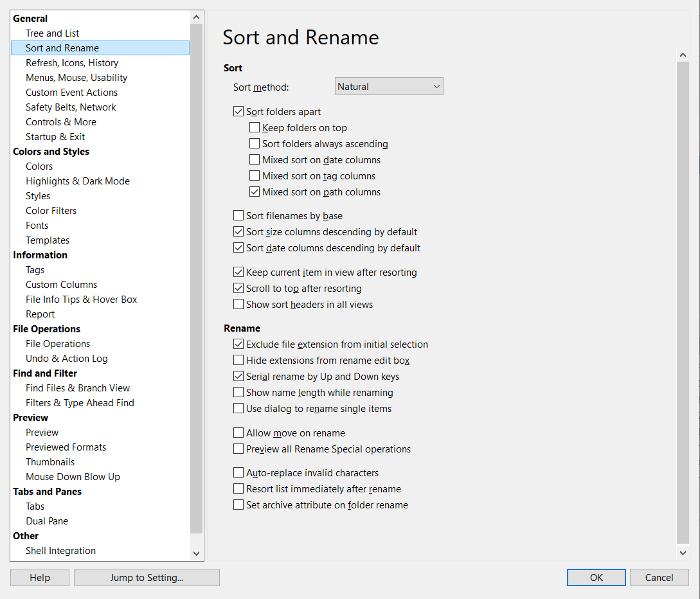
Task: Uncheck Sort folders apart
Action: tap(238, 112)
